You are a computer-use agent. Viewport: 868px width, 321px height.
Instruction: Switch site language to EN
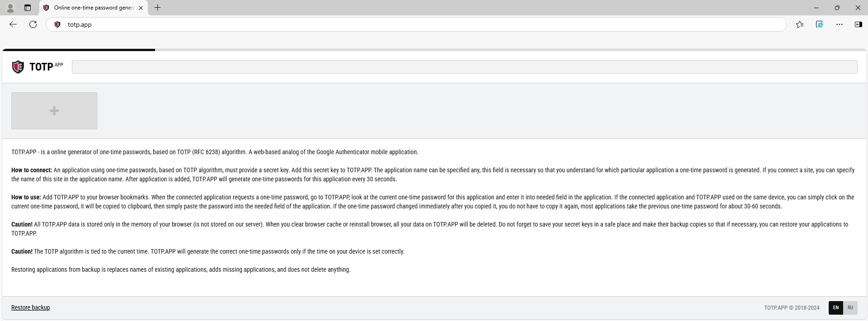[835, 307]
